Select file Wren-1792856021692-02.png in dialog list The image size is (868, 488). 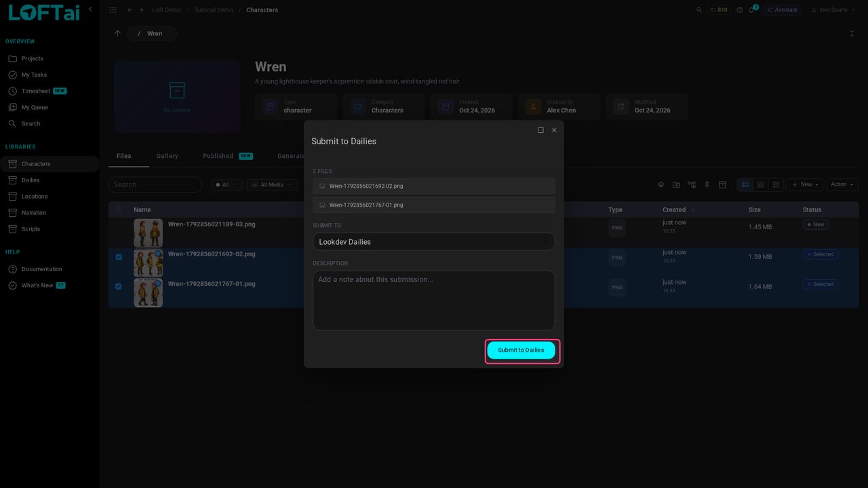434,186
